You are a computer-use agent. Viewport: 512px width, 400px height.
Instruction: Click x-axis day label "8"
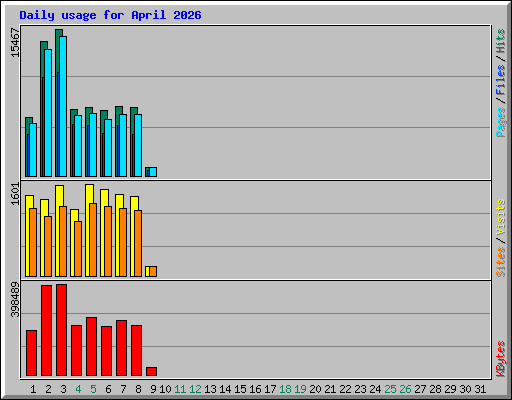(138, 389)
